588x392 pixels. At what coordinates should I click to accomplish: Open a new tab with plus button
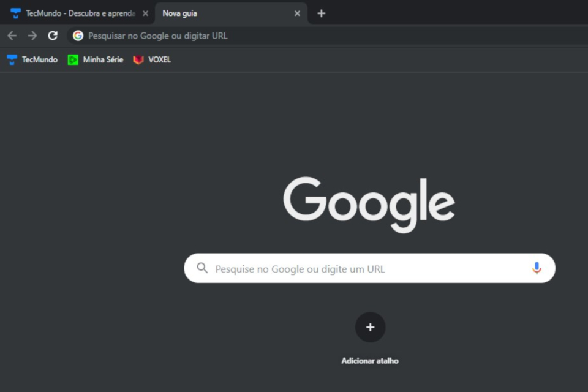pos(321,13)
